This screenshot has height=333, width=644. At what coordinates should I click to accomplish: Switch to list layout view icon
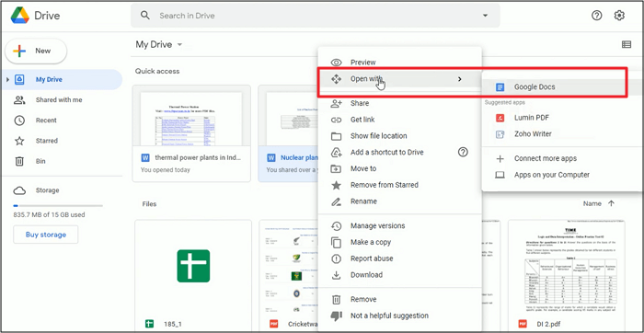coord(627,44)
